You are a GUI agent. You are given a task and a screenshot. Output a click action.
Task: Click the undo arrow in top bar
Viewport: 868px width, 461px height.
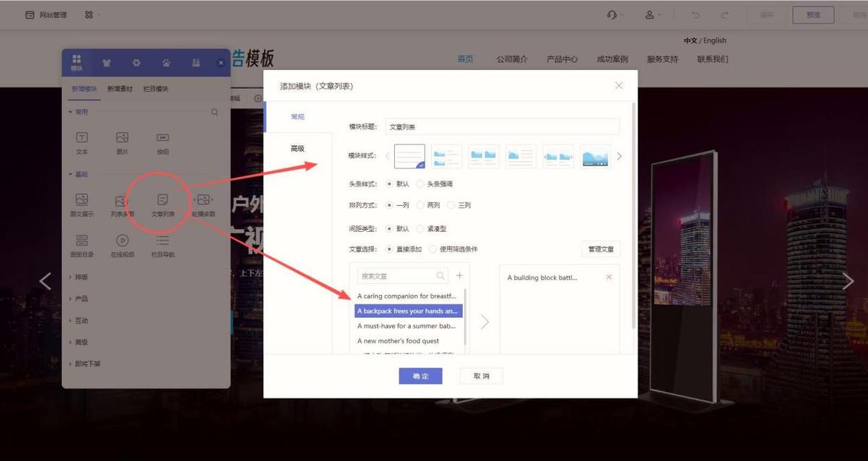coord(695,14)
